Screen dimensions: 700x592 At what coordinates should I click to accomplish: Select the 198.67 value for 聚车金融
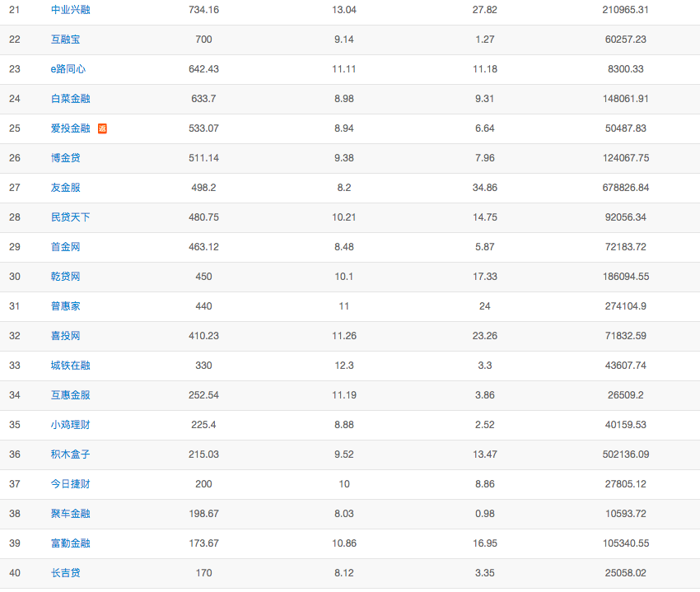[203, 514]
